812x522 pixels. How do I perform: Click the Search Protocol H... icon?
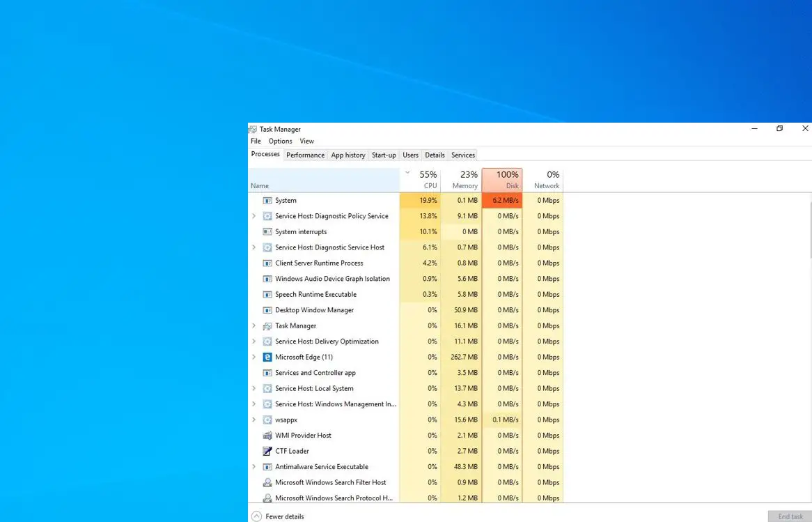(267, 498)
